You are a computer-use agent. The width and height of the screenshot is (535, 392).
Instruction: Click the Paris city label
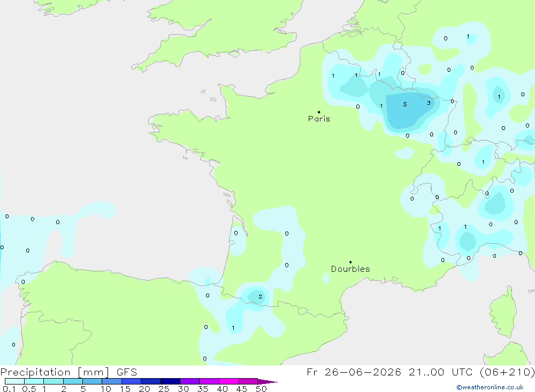tap(319, 119)
